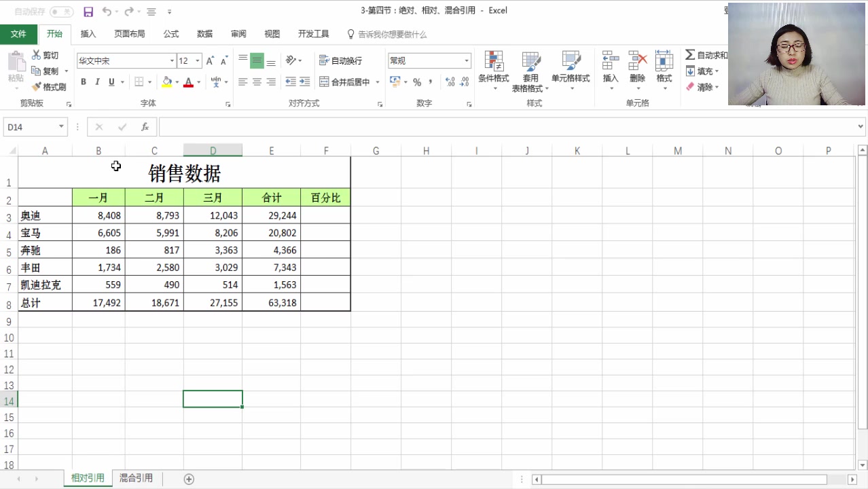
Task: Switch to the 公式 ribbon tab
Action: (x=170, y=33)
